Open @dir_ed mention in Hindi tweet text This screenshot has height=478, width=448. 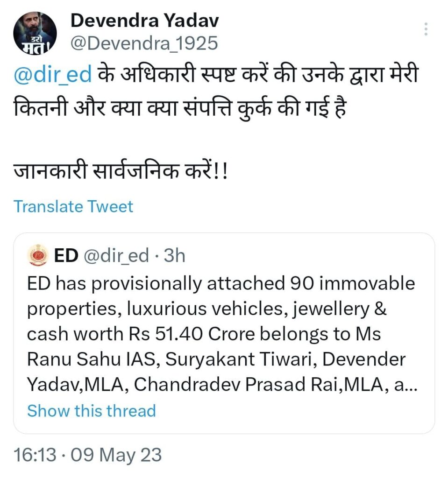point(53,75)
